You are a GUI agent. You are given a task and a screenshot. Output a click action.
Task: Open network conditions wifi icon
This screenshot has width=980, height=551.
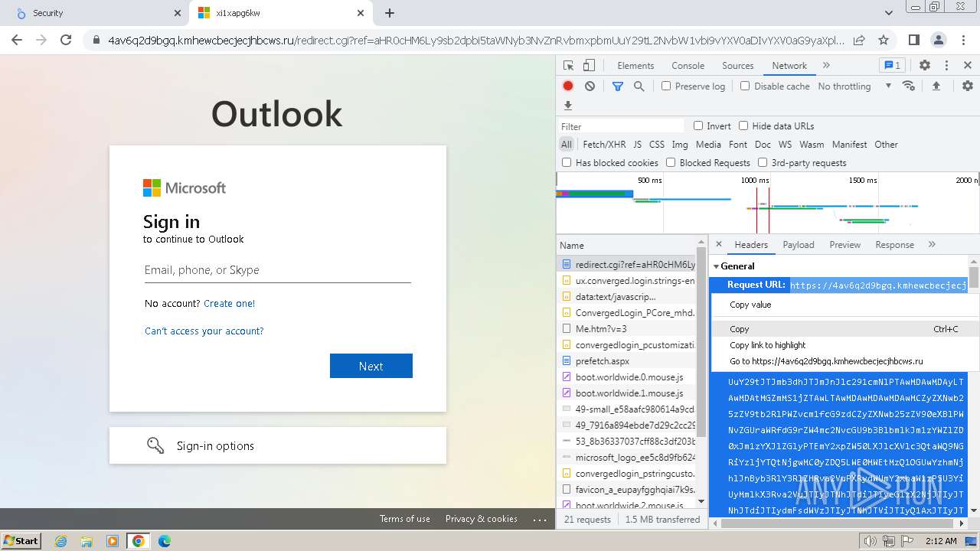pos(909,86)
